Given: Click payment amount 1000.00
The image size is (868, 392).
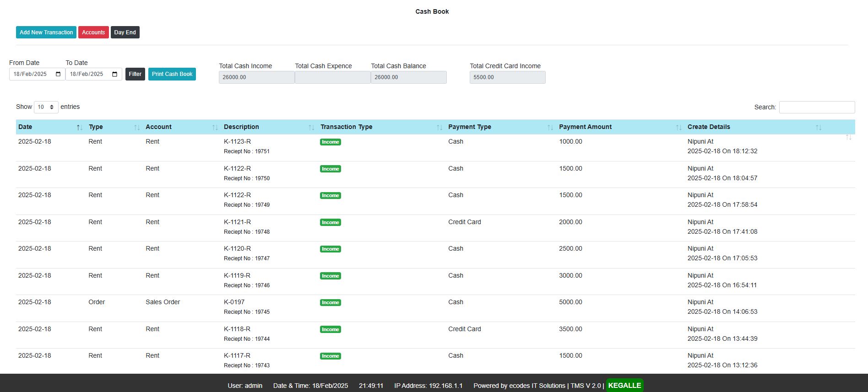Looking at the screenshot, I should click(570, 141).
